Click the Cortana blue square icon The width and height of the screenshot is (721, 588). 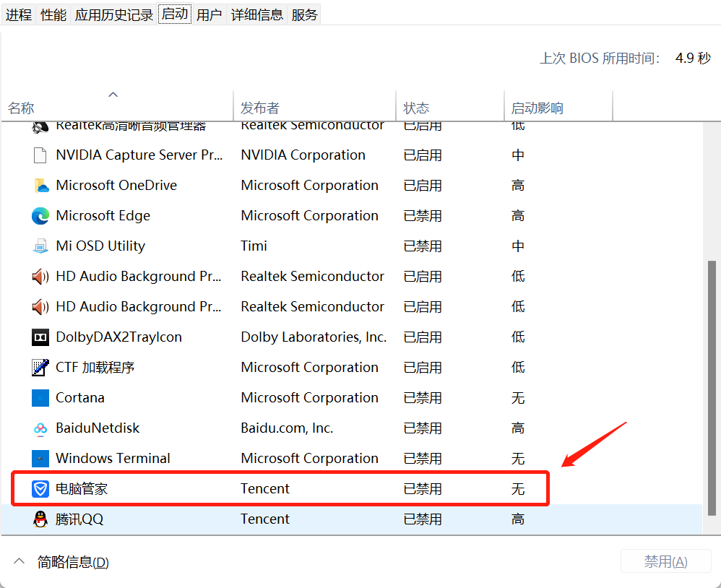40,398
